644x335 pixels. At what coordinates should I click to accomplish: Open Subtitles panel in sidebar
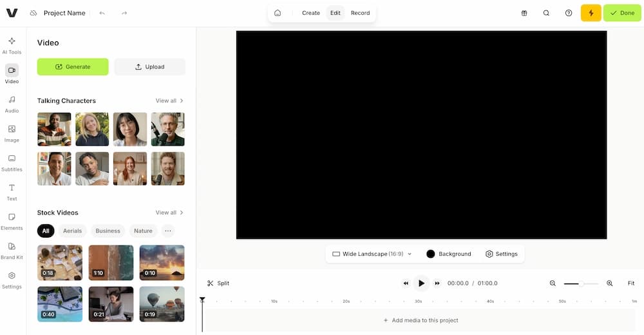[12, 163]
